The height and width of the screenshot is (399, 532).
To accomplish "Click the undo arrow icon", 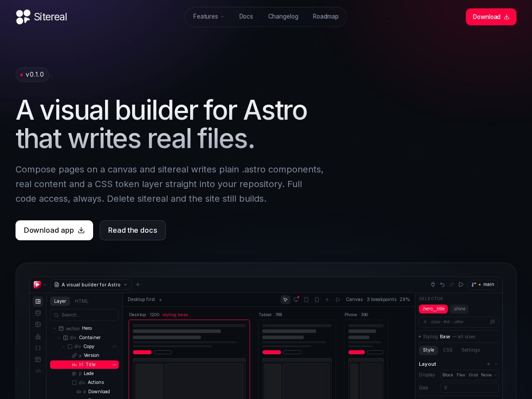I will point(442,285).
